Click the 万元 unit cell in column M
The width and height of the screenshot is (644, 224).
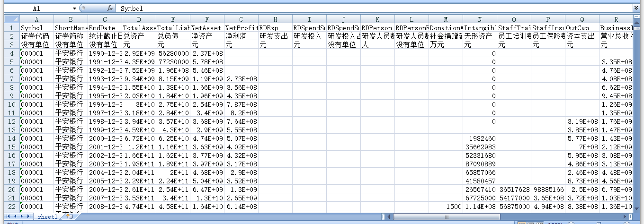[446, 45]
